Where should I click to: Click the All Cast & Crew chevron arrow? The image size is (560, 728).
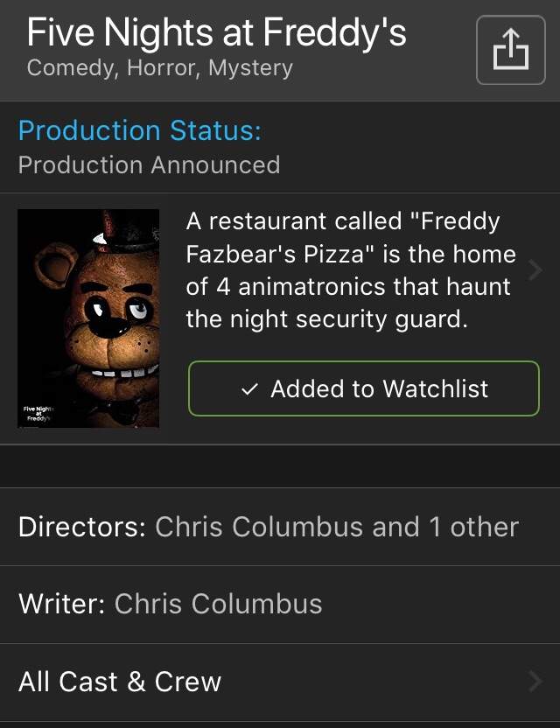[x=535, y=682]
